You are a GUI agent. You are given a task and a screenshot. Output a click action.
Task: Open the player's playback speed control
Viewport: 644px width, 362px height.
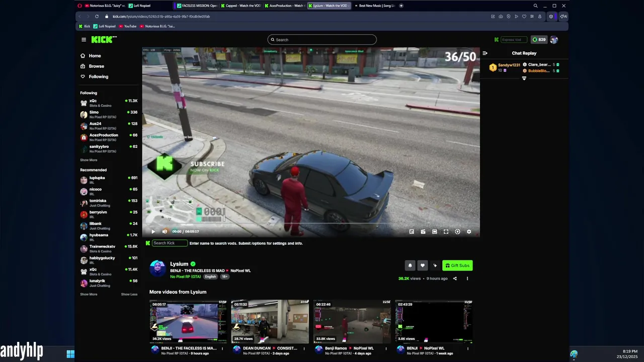pyautogui.click(x=457, y=232)
